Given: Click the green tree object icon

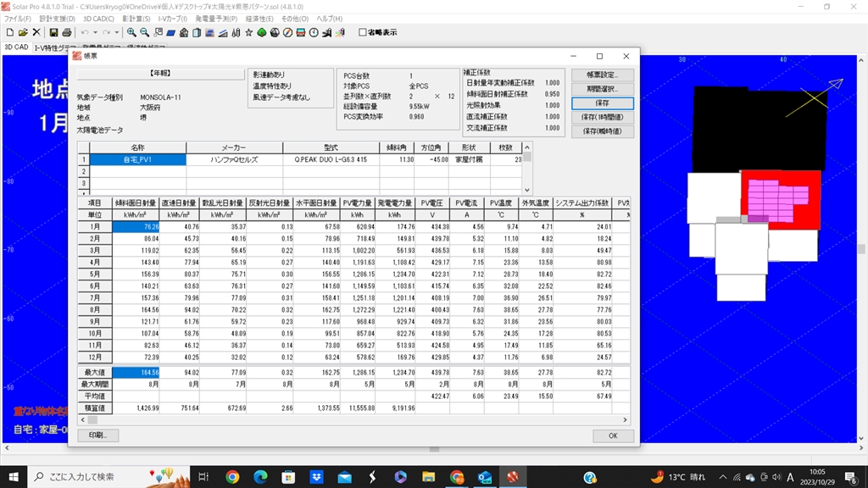Looking at the screenshot, I should [262, 32].
